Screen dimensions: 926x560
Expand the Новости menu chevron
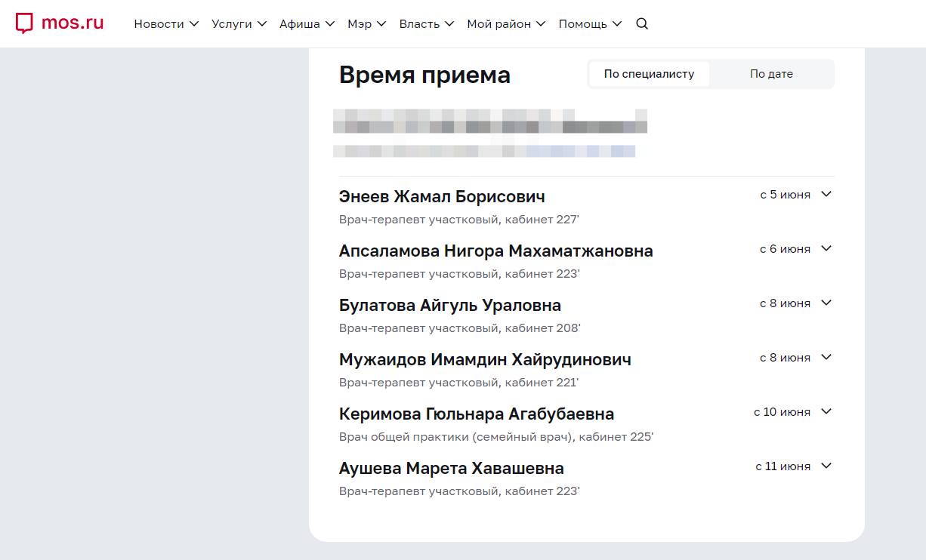[x=196, y=23]
